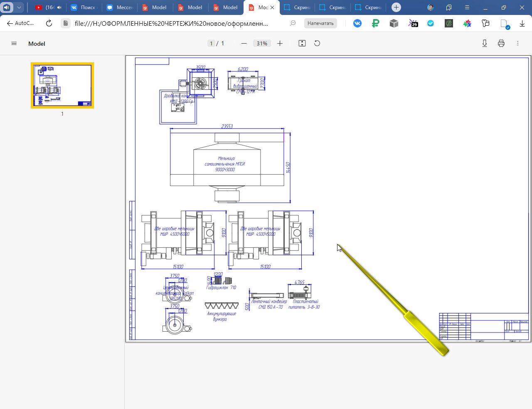The width and height of the screenshot is (532, 409).
Task: Fit the PDF to page
Action: (x=302, y=43)
